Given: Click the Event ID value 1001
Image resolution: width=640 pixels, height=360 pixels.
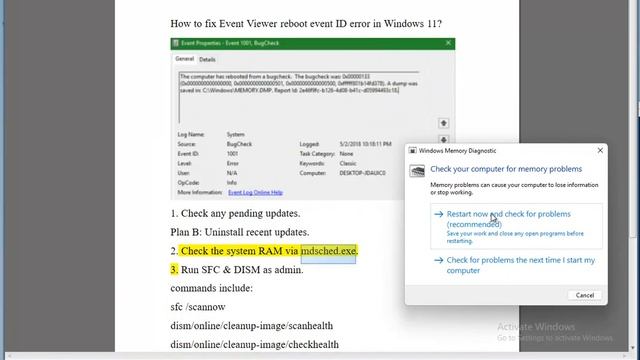Looking at the screenshot, I should 232,154.
